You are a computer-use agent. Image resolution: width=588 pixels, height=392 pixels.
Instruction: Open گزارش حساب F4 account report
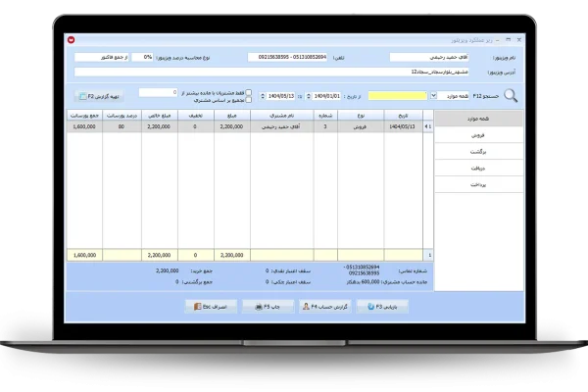click(x=325, y=307)
